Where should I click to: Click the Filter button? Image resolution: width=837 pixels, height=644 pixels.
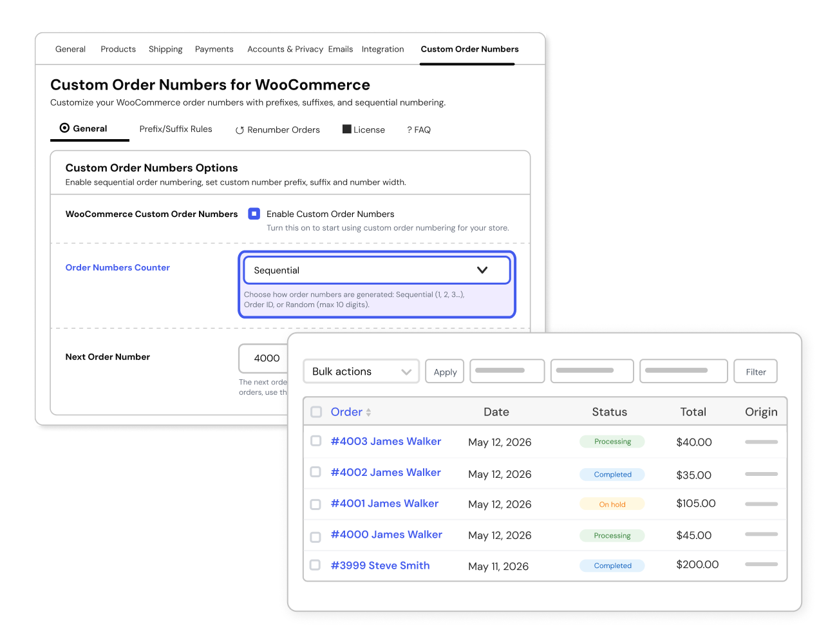click(756, 372)
